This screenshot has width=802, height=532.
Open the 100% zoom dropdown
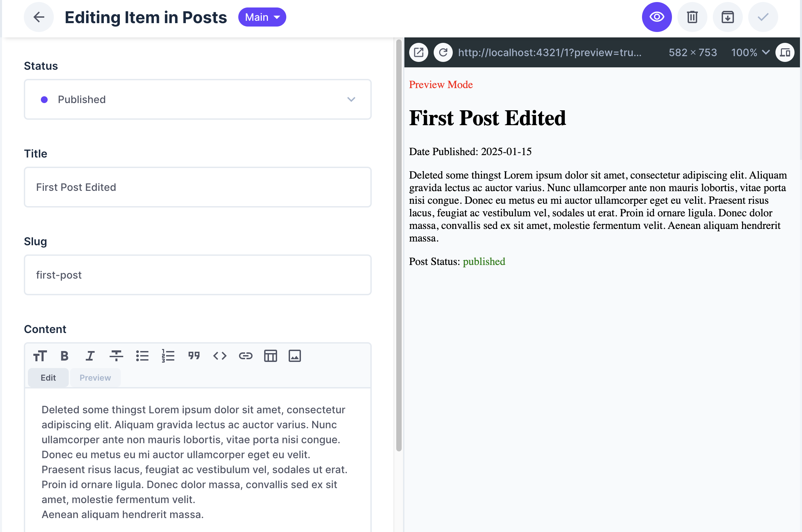750,52
